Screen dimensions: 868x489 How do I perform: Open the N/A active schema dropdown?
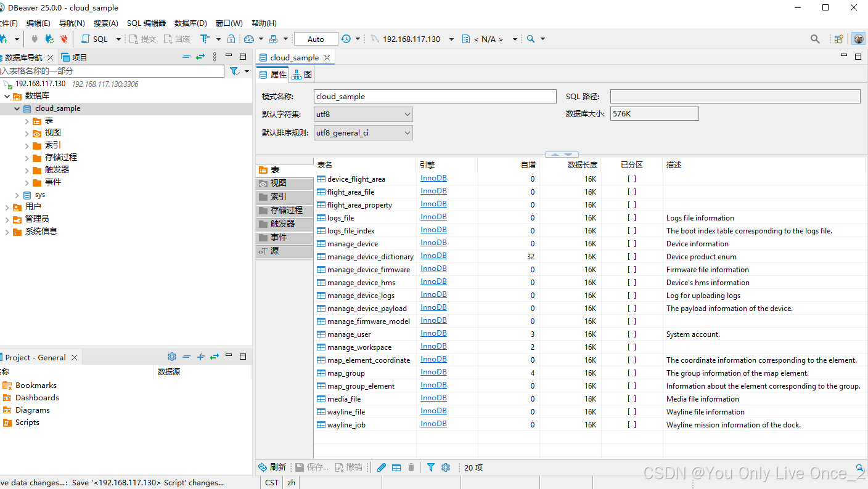pyautogui.click(x=515, y=39)
